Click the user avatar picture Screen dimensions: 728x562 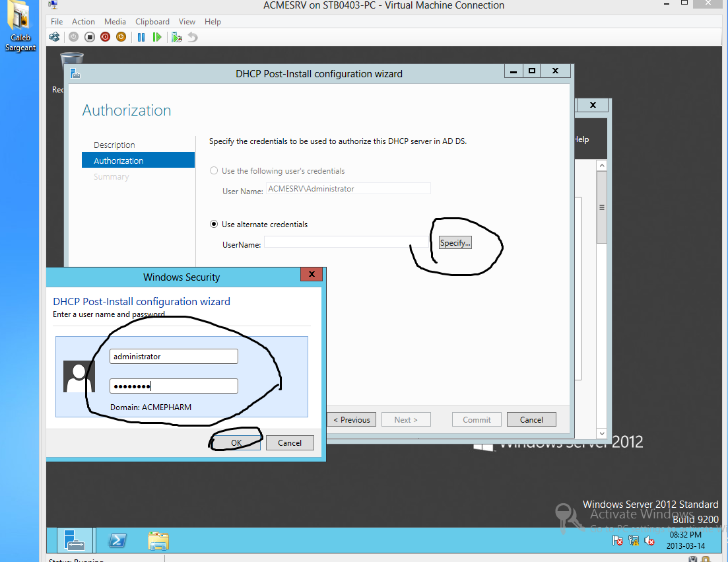[x=79, y=376]
